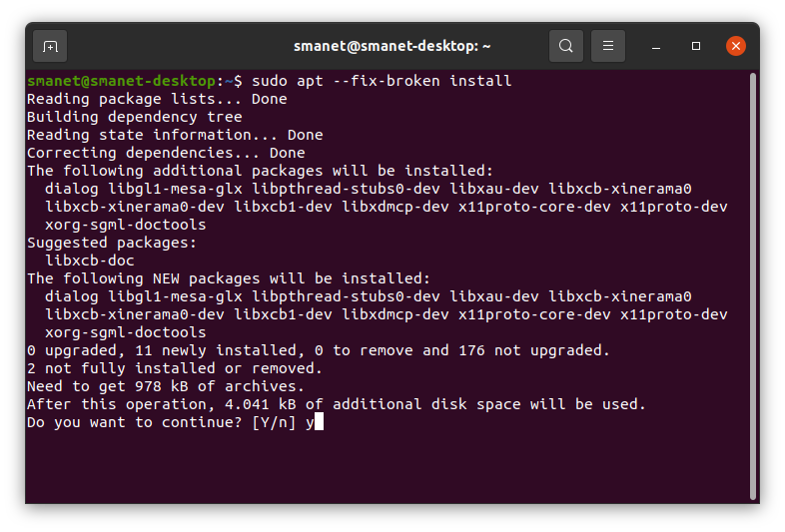
Task: Click the Correcting dependencies... Done line
Action: (x=166, y=153)
